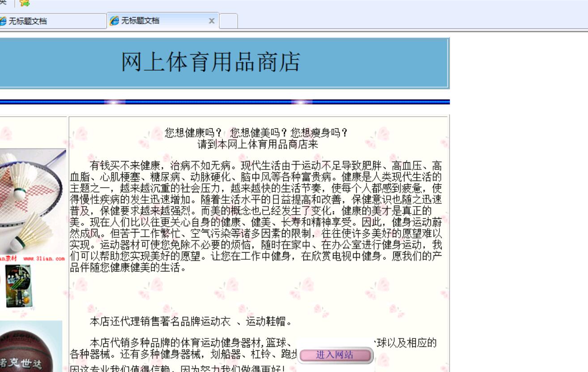Viewport: 588px width, 372px height.
Task: Click the IE page icon on the active tab
Action: [115, 21]
